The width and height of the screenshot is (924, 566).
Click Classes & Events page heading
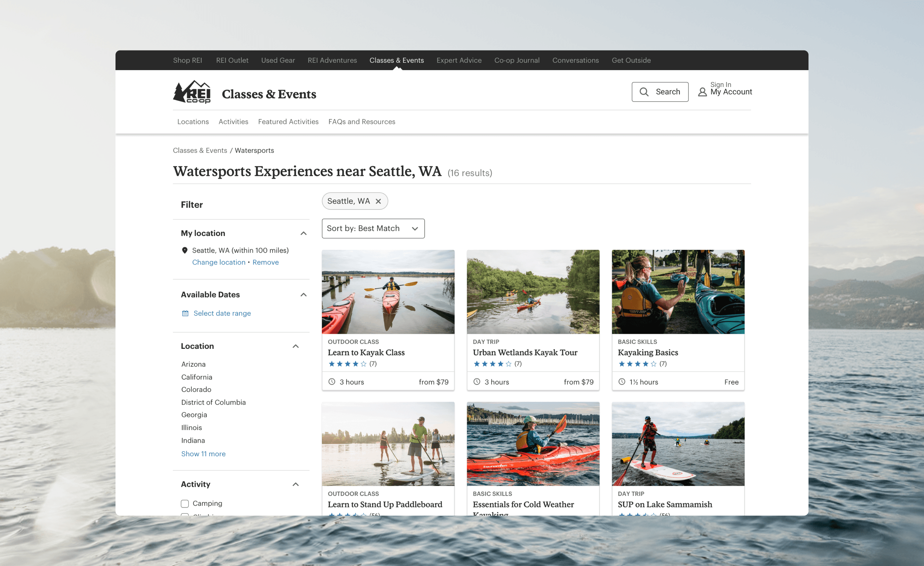pyautogui.click(x=269, y=94)
